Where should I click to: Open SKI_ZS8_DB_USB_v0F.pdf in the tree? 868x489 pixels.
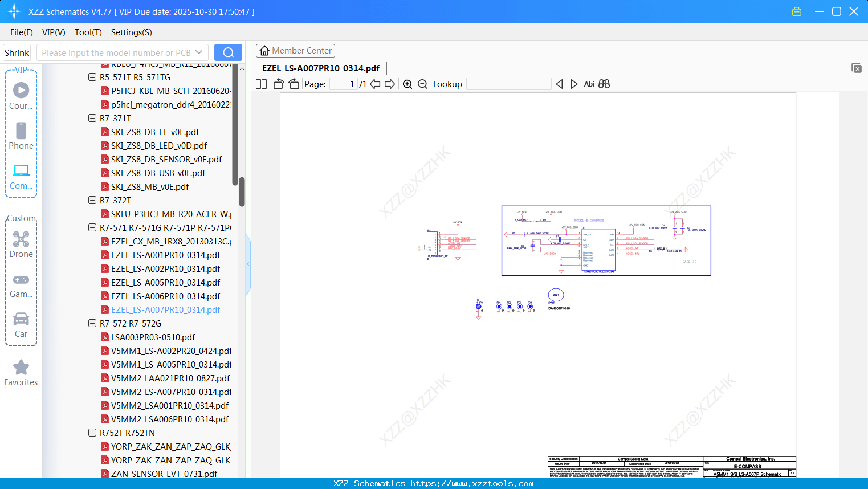click(158, 173)
